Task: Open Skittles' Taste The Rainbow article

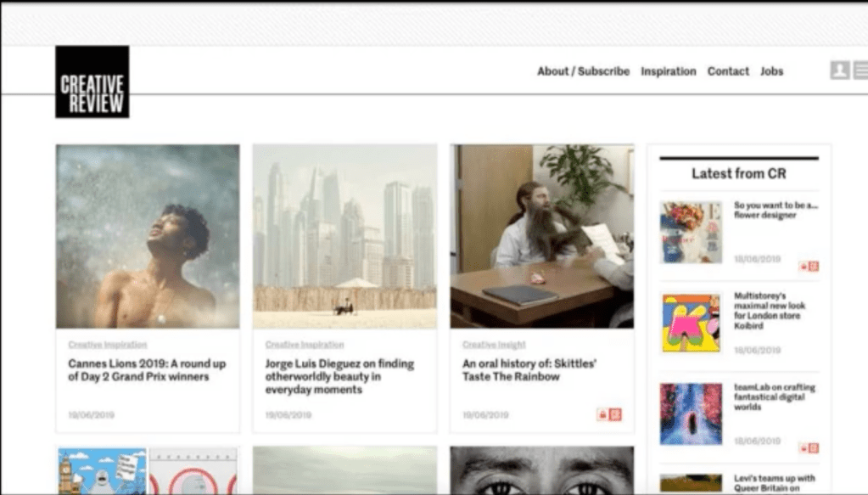Action: point(529,370)
